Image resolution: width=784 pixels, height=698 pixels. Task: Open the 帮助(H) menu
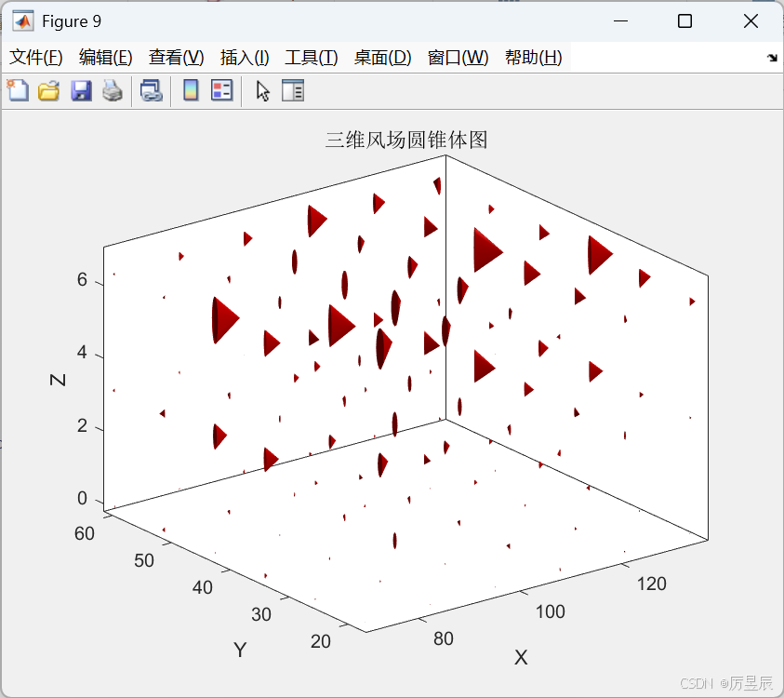(534, 58)
